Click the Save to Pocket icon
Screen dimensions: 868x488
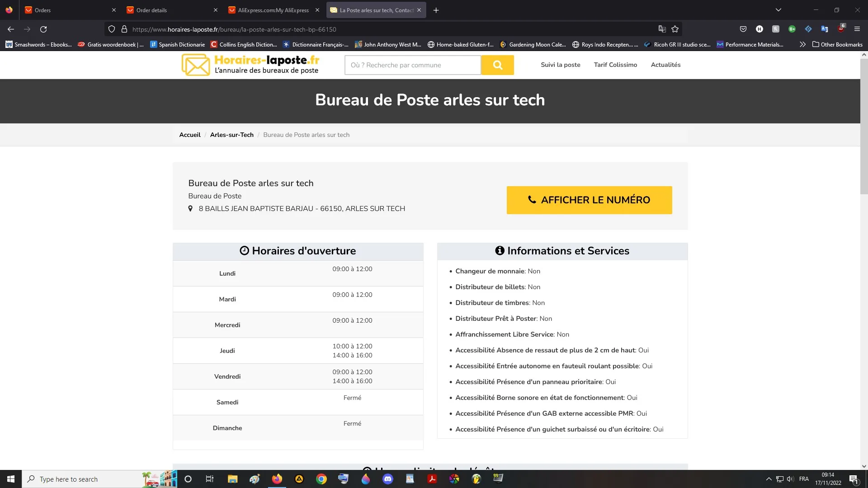(743, 29)
